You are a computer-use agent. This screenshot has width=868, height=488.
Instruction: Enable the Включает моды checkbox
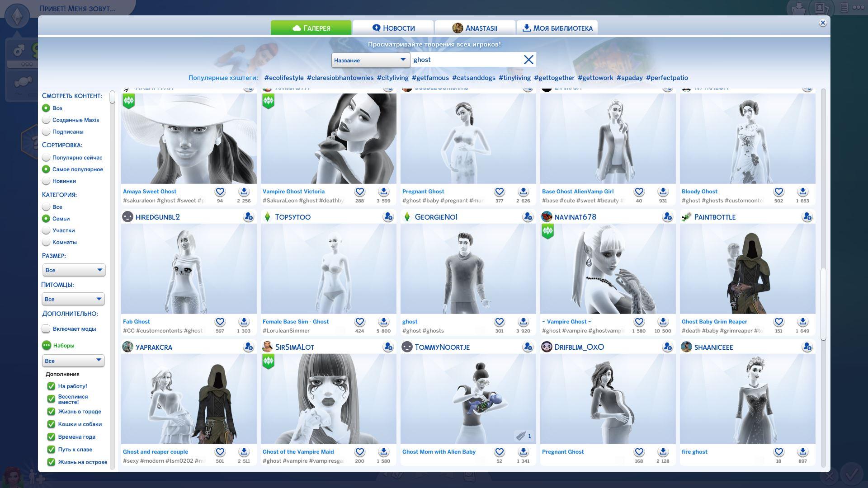click(46, 329)
